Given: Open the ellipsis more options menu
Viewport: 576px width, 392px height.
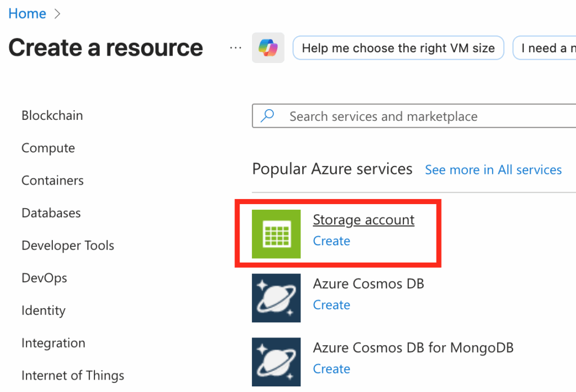Looking at the screenshot, I should [x=236, y=48].
